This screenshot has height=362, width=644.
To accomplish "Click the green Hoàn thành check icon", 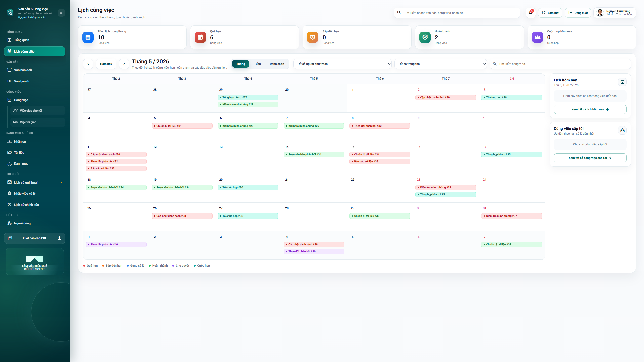I will point(425,37).
